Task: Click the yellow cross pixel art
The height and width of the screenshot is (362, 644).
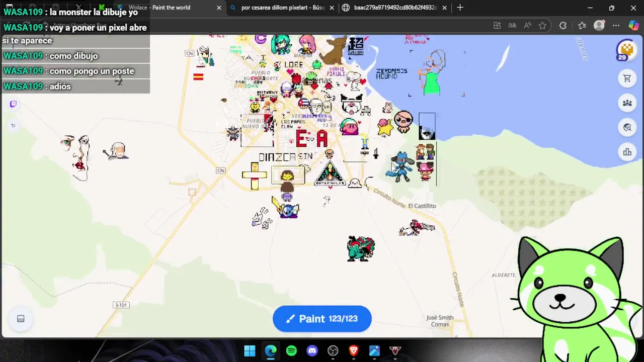Action: 255,176
